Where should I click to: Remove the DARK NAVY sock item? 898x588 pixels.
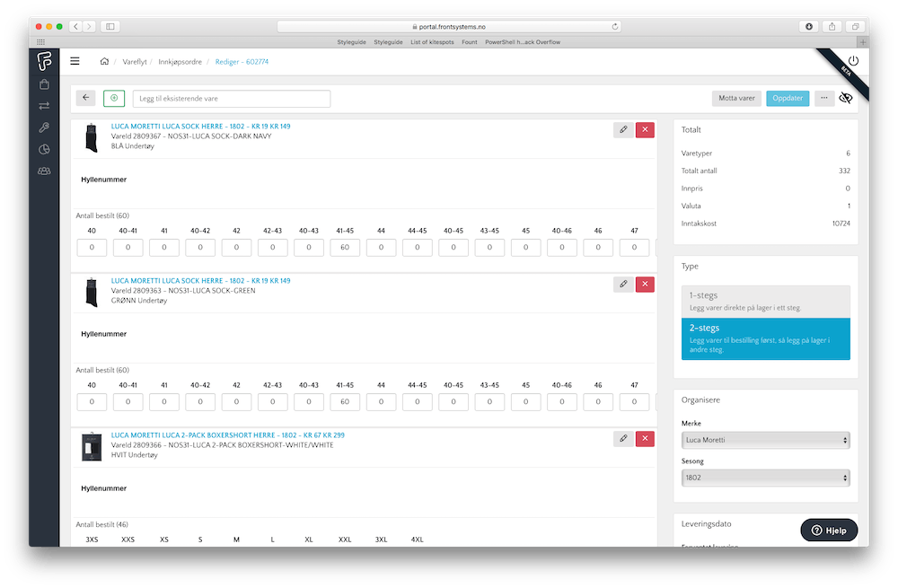tap(645, 130)
